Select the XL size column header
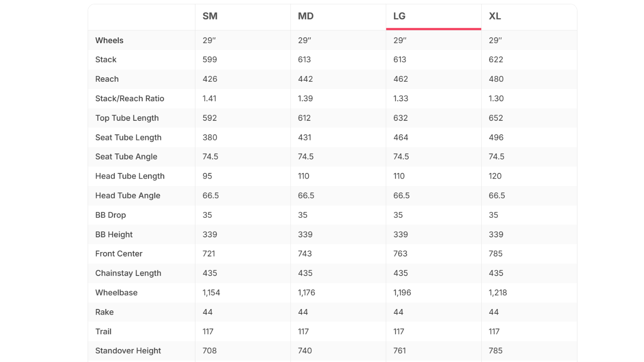 tap(495, 17)
